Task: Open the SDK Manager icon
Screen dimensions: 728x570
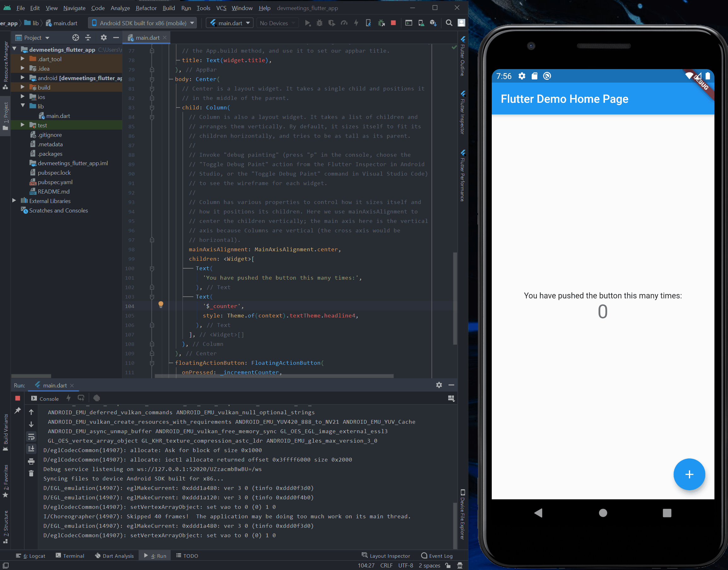Action: coord(433,23)
